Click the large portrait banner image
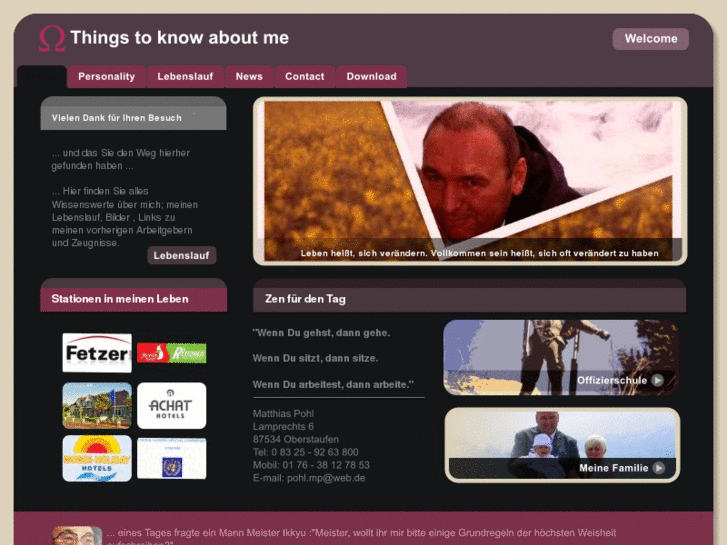The image size is (727, 545). pos(470,181)
